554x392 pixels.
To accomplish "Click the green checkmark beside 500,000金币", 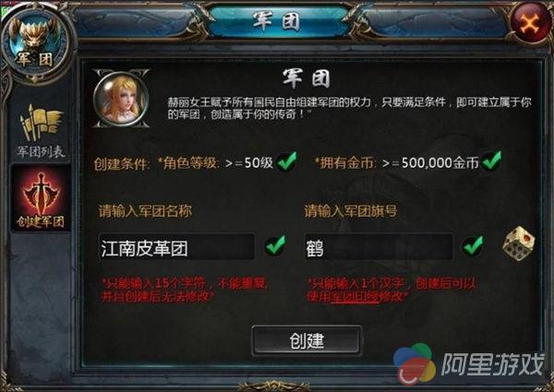I will 491,160.
